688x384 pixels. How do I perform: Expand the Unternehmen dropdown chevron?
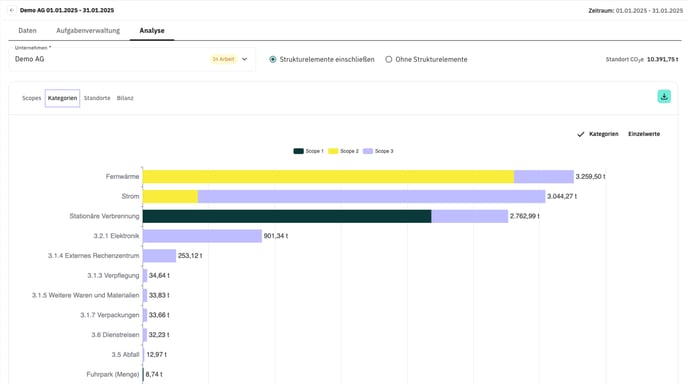244,59
